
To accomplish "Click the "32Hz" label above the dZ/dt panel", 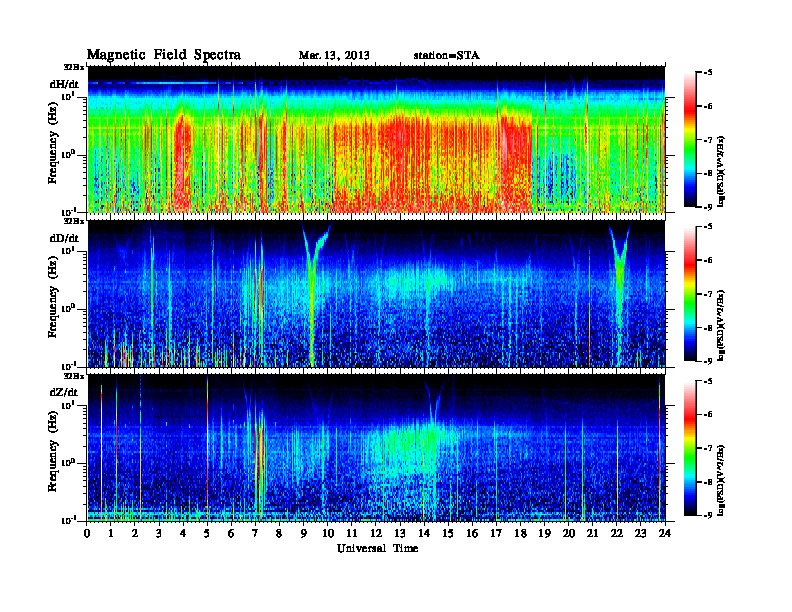I will pyautogui.click(x=74, y=376).
